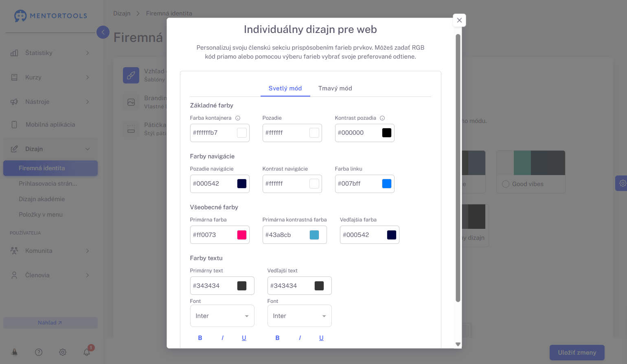Toggle bold for Primárny text

(x=200, y=338)
